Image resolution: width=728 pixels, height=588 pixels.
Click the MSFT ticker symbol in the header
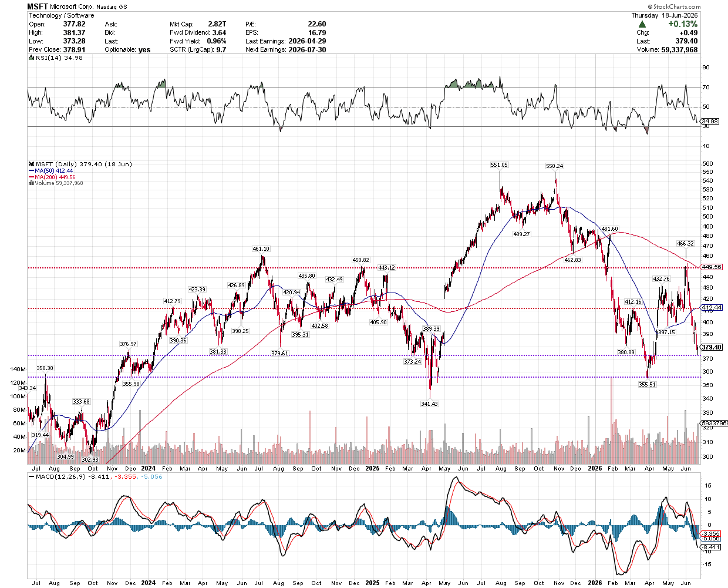[38, 6]
